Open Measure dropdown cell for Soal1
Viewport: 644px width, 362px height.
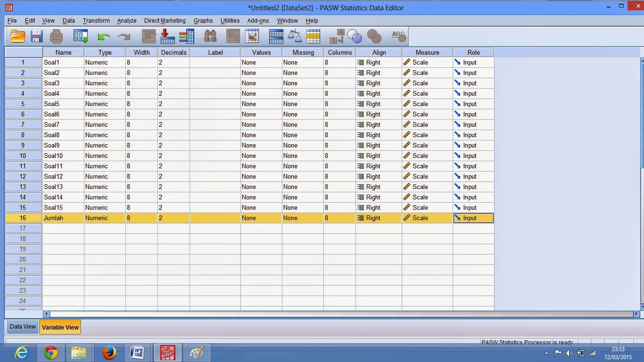427,62
